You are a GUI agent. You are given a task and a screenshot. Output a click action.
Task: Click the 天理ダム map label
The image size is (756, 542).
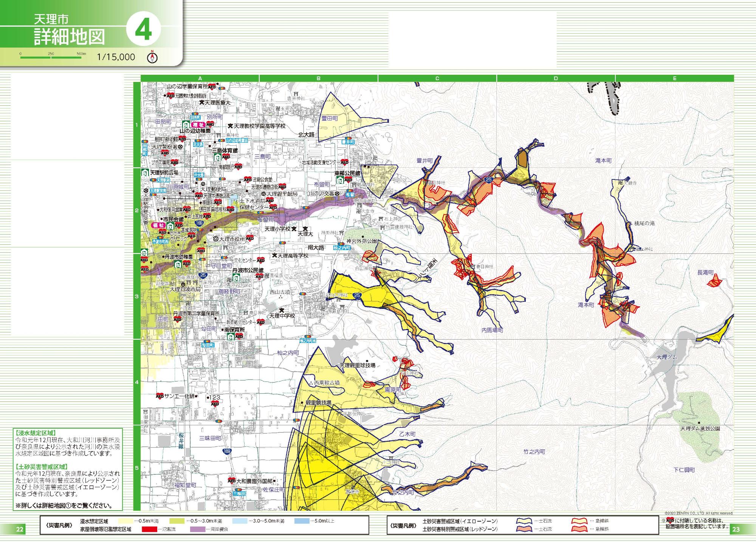666,357
